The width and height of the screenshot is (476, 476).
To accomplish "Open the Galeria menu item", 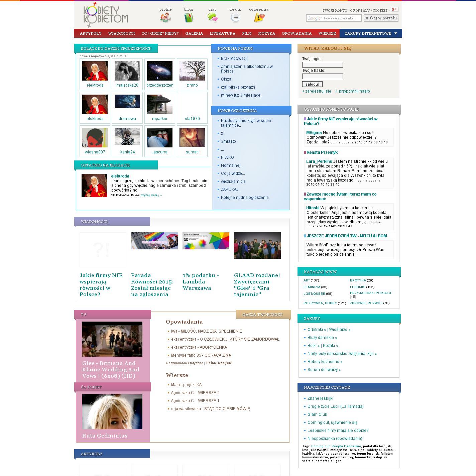I will 194,33.
